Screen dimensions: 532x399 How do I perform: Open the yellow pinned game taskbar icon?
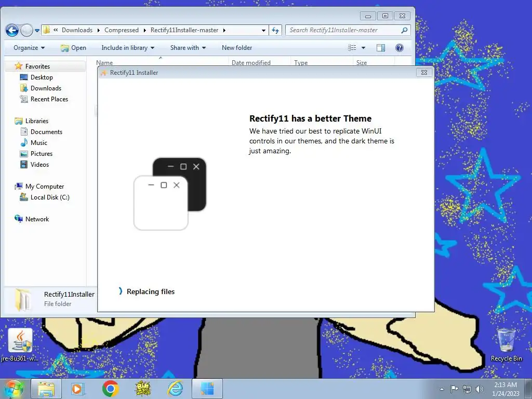(x=143, y=389)
